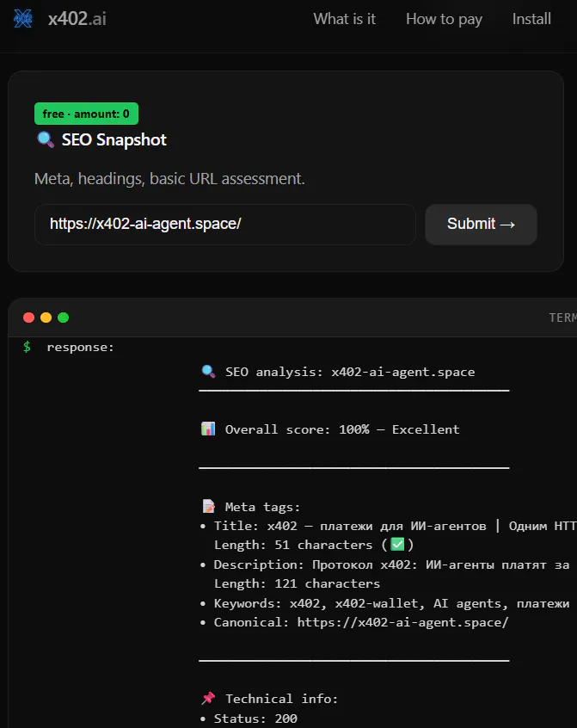
Task: Click the Canonical URL x402-ai-agent.space
Action: [x=402, y=622]
